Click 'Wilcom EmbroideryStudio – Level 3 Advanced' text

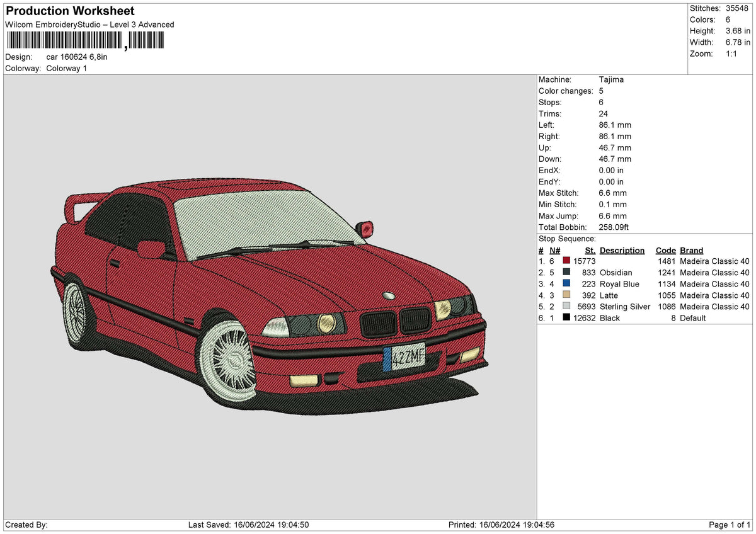[x=89, y=25]
